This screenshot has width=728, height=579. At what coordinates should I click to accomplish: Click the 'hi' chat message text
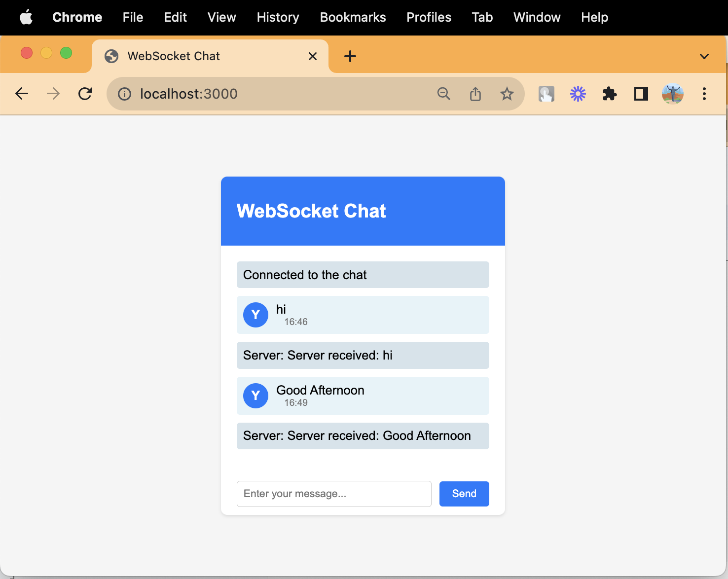(x=281, y=309)
